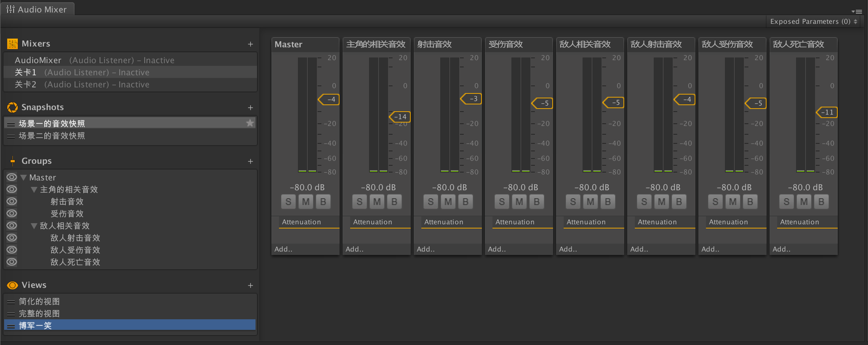This screenshot has height=345, width=868.
Task: Collapse the Master group tree
Action: pos(23,177)
